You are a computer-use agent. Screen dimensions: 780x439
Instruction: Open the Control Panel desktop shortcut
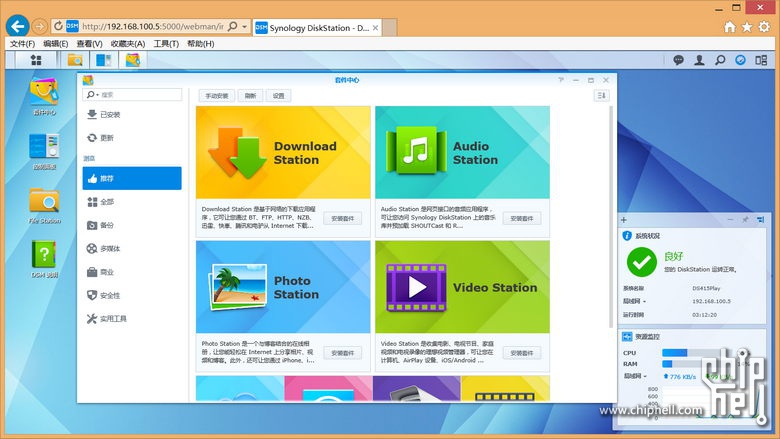[x=44, y=151]
